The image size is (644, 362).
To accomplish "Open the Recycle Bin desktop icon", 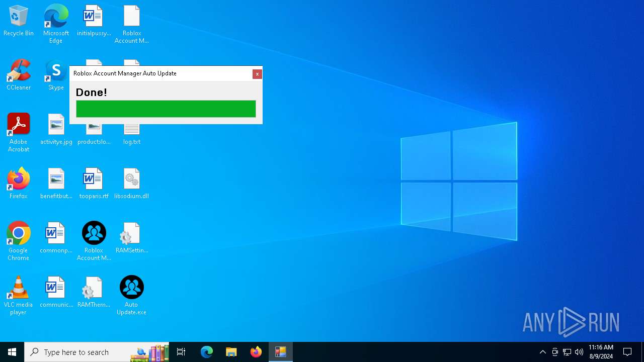I will coord(19,21).
